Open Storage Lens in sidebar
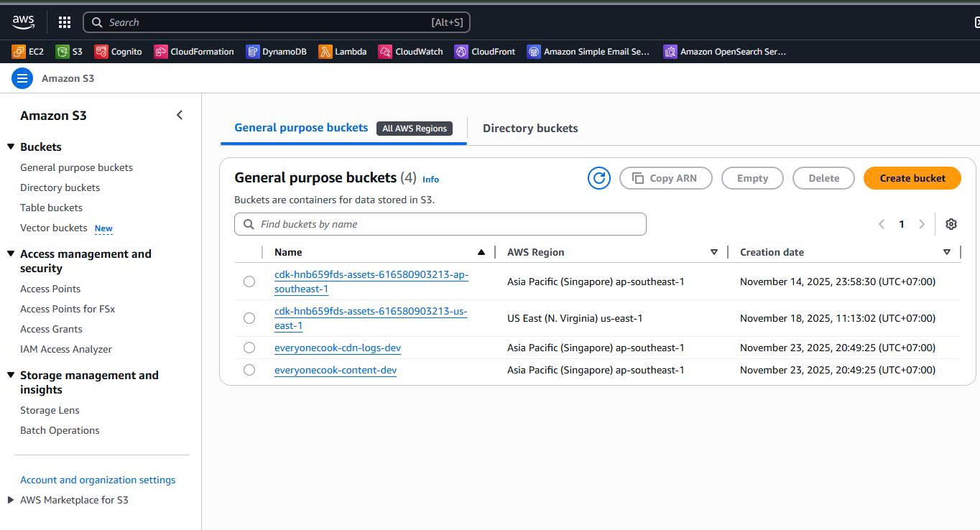 [x=50, y=410]
